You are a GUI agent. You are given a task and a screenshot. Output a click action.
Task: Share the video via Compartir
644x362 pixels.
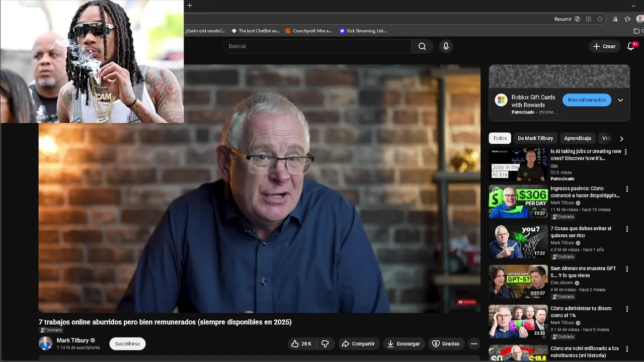pos(358,344)
